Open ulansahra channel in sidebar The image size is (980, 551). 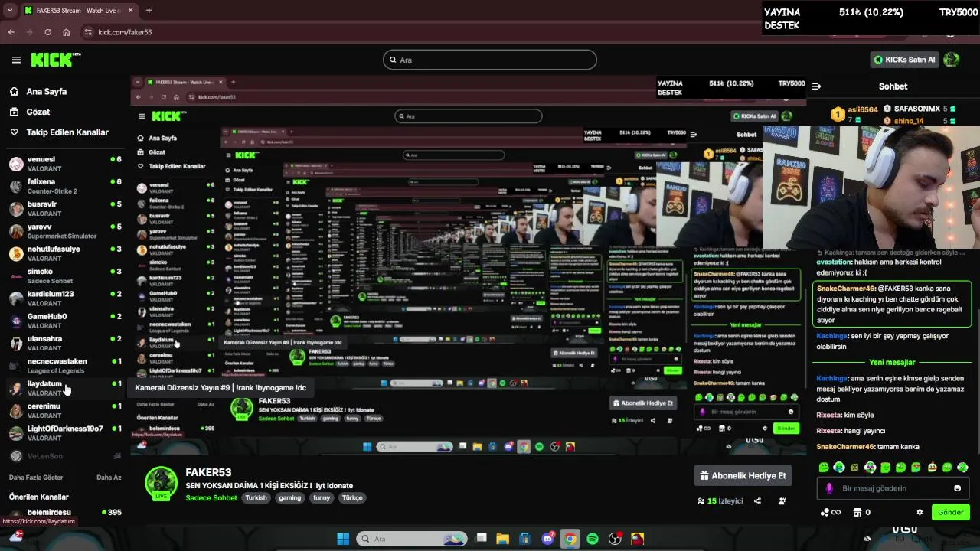point(64,343)
